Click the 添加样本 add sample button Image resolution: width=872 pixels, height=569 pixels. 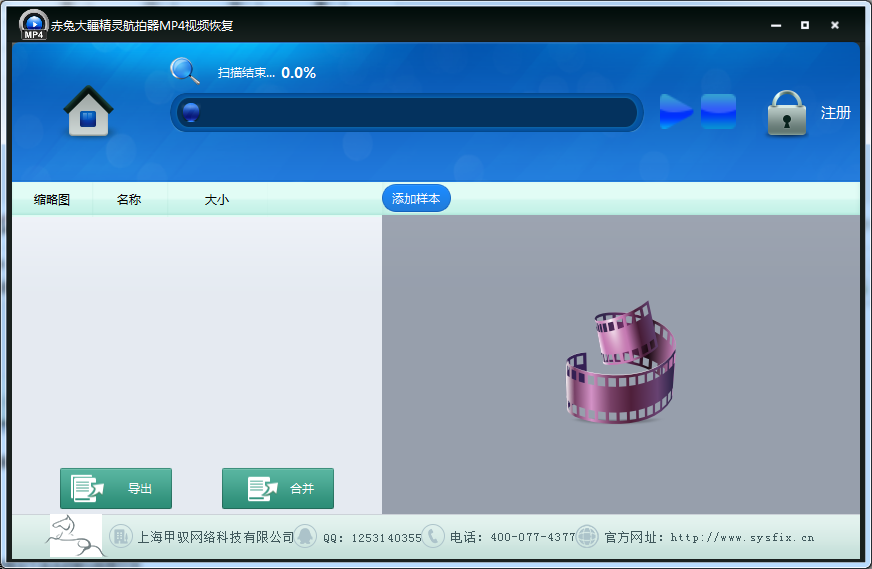click(416, 199)
